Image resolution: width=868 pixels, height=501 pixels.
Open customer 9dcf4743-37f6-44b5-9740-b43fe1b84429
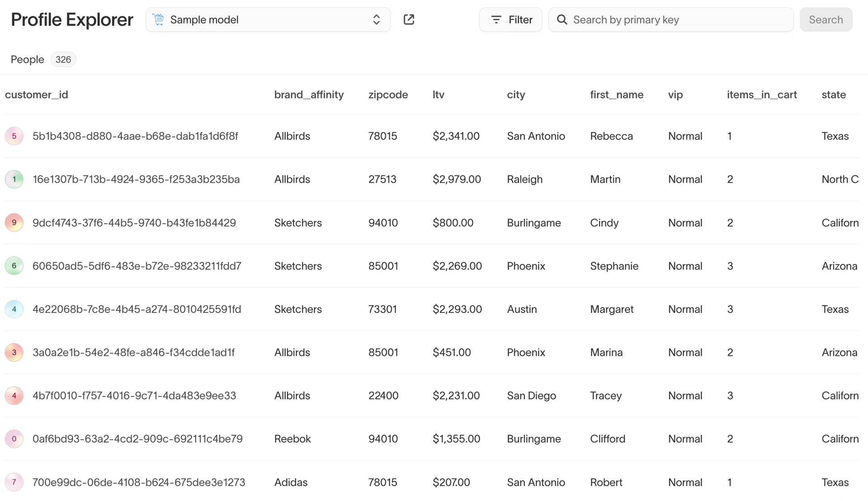pos(134,222)
